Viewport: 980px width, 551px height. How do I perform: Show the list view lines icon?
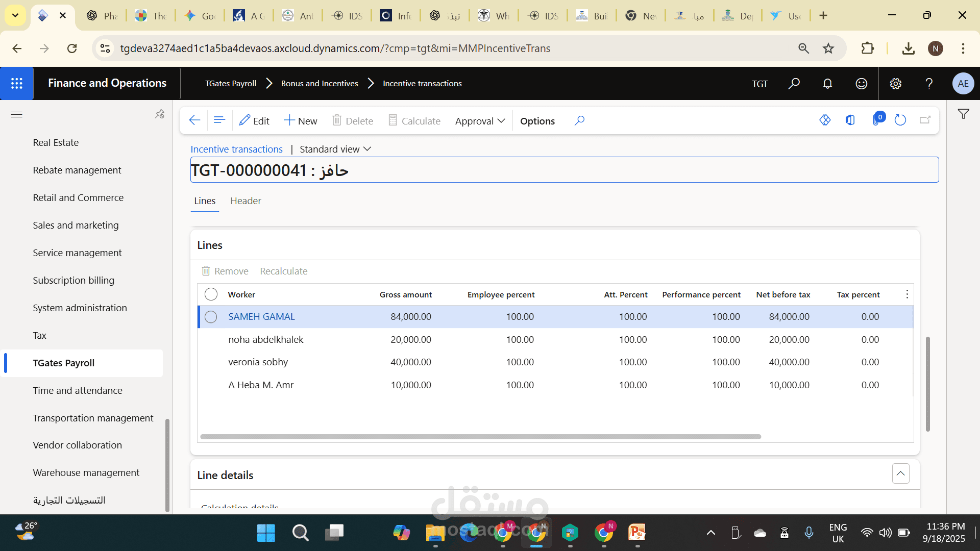click(219, 120)
